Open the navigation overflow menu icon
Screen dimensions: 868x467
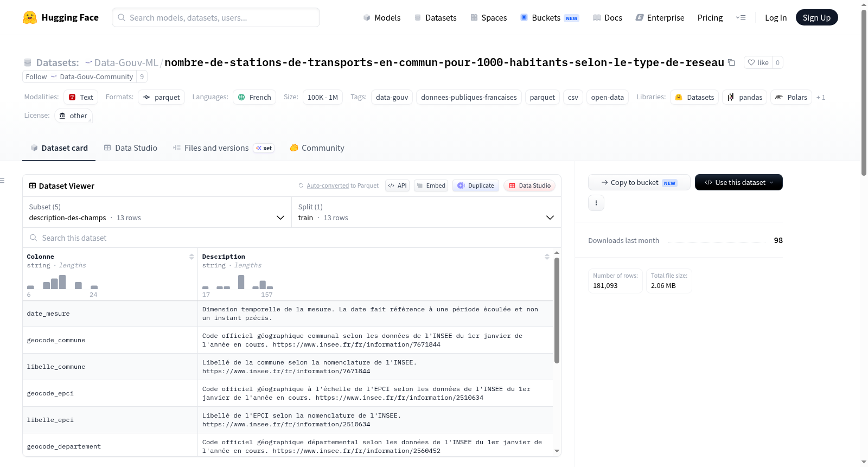tap(741, 17)
